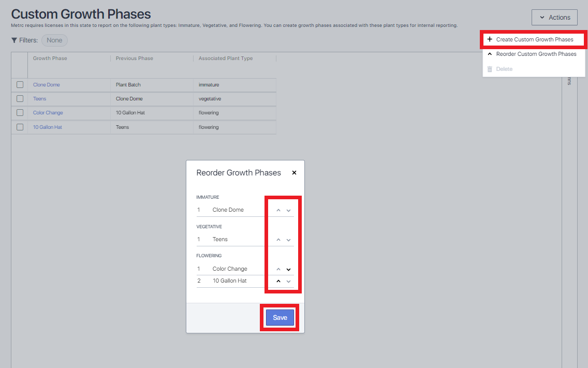Image resolution: width=588 pixels, height=368 pixels.
Task: Click up arrow beside Teens phase
Action: click(x=278, y=240)
